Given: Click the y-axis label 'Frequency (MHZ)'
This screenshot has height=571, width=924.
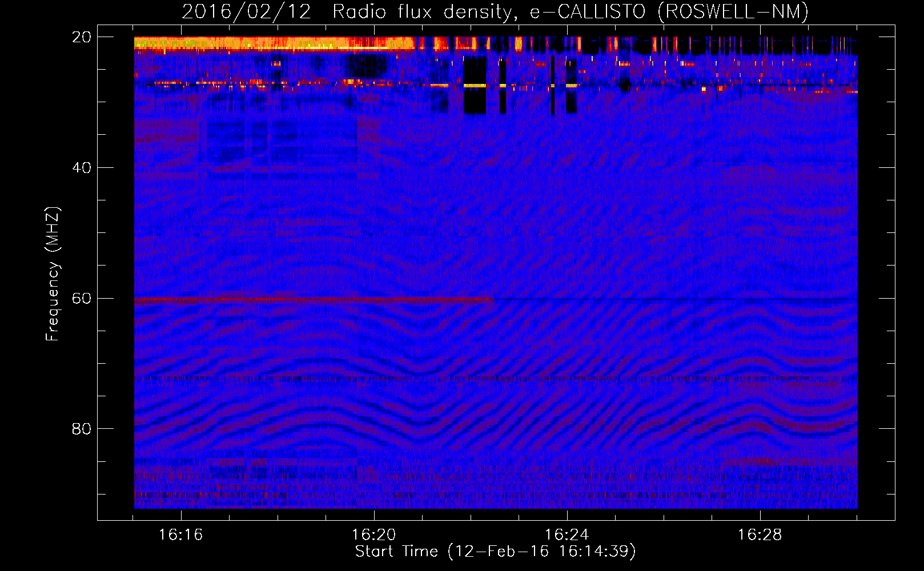Looking at the screenshot, I should (x=53, y=274).
